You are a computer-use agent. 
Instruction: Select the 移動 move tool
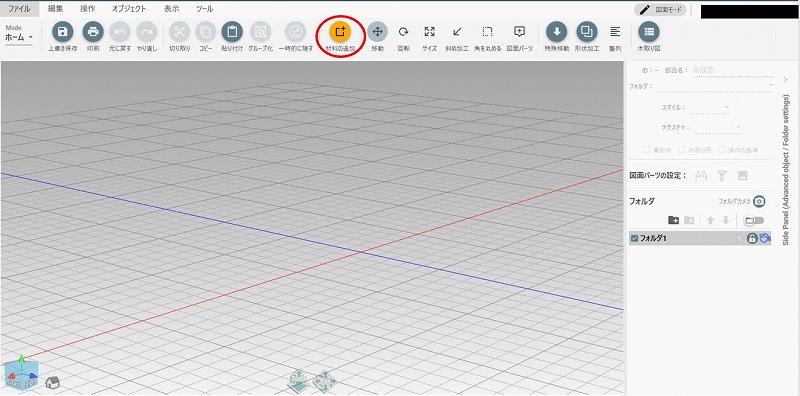pos(378,32)
